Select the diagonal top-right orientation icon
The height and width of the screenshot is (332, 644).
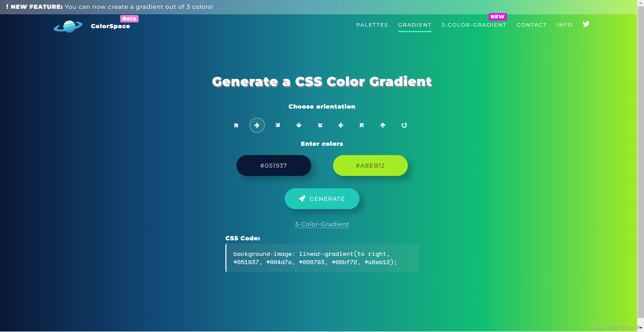click(x=236, y=125)
